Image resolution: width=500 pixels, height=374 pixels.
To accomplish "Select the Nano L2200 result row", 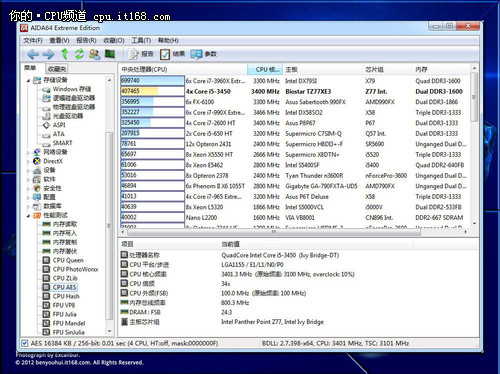I will pyautogui.click(x=295, y=218).
